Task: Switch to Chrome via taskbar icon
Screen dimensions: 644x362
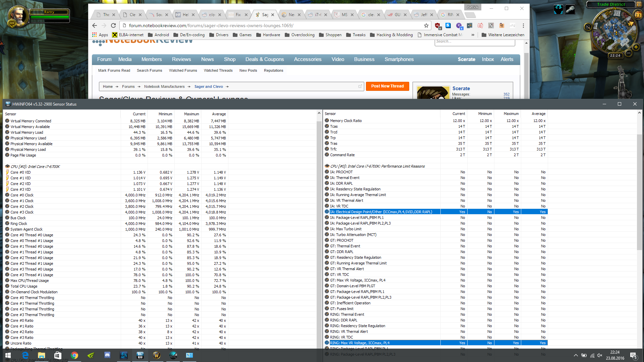Action: point(74,355)
